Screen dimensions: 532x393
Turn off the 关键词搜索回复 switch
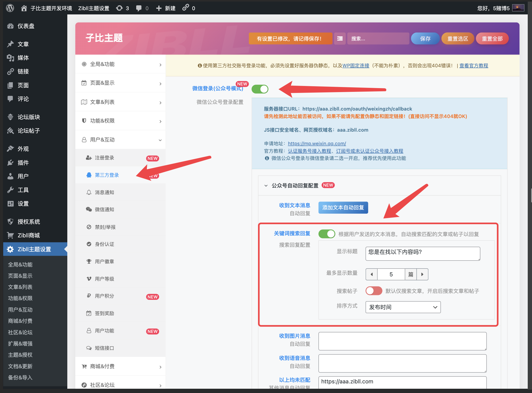point(327,234)
